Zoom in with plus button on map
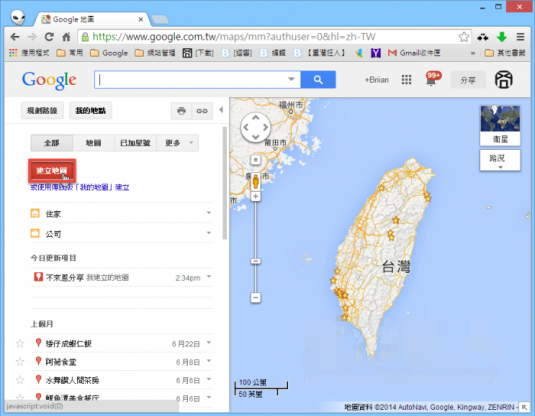 pyautogui.click(x=256, y=196)
